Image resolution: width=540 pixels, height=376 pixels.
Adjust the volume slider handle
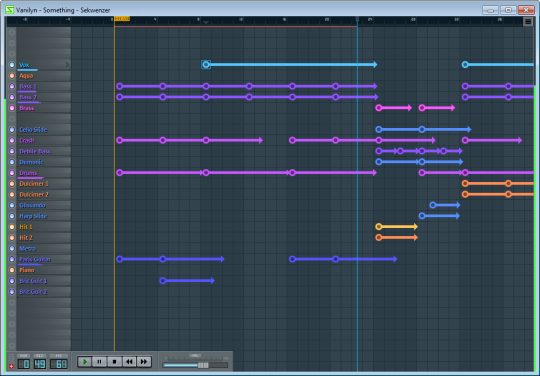(203, 365)
